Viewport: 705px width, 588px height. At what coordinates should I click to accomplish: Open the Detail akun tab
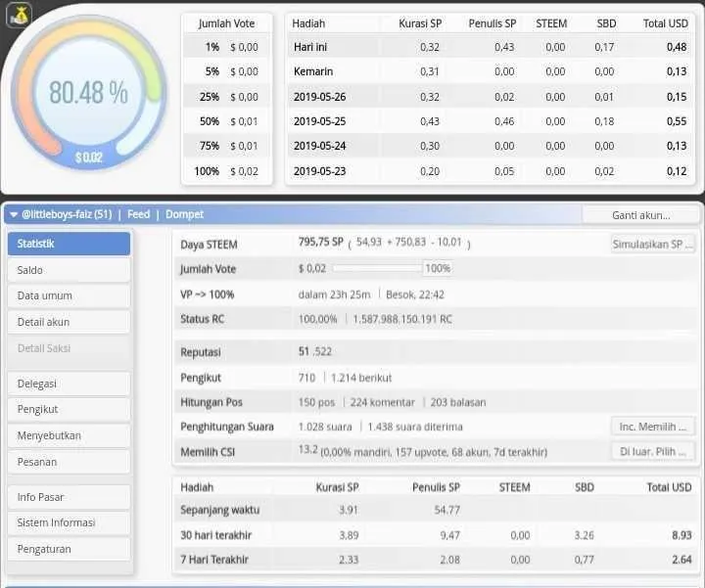(69, 322)
